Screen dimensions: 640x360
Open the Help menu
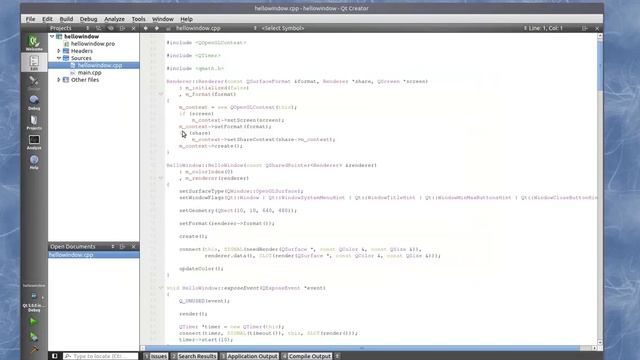(186, 19)
